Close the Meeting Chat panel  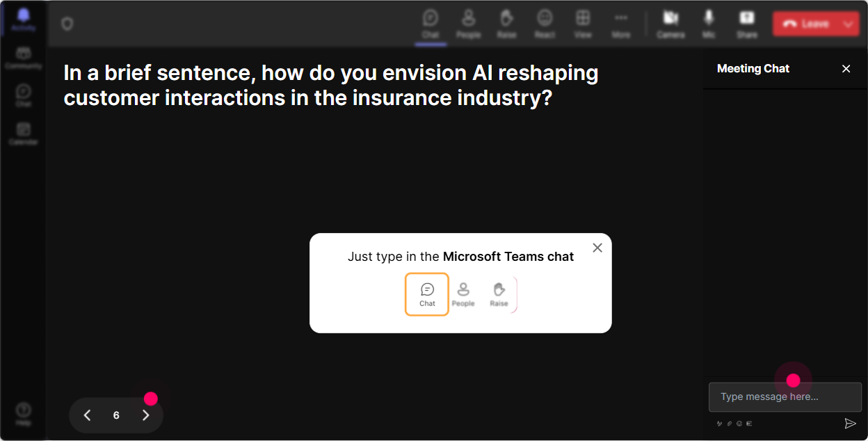[x=846, y=69]
